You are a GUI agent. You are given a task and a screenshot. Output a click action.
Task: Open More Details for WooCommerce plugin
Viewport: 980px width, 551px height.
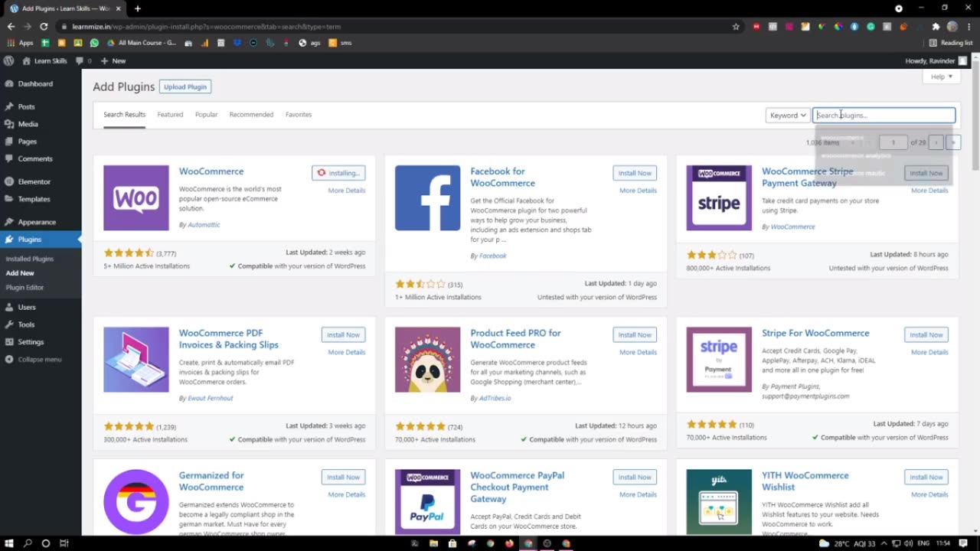click(x=347, y=191)
